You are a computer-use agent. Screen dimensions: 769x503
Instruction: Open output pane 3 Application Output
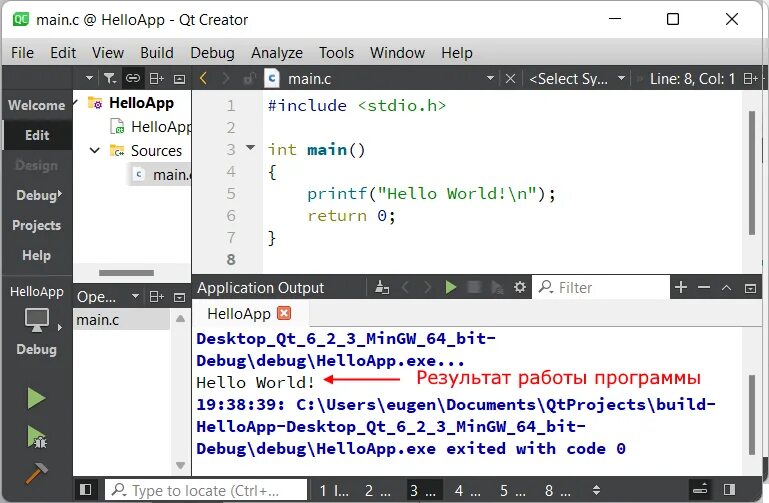click(424, 490)
